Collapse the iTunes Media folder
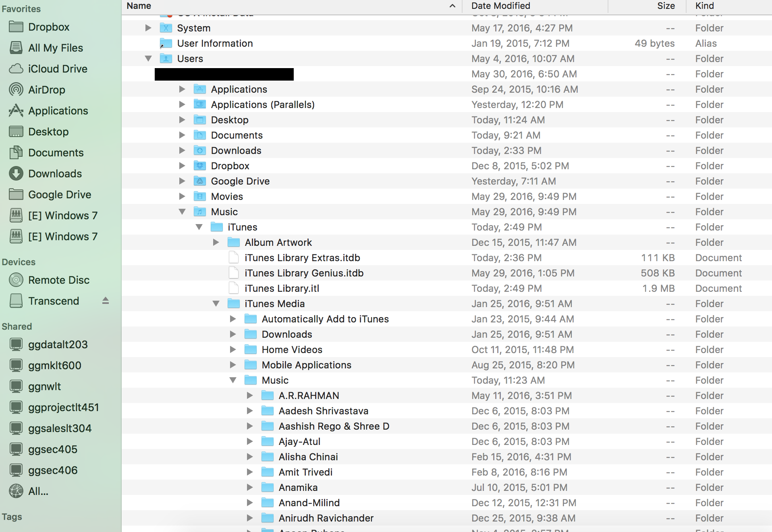772x532 pixels. 216,303
